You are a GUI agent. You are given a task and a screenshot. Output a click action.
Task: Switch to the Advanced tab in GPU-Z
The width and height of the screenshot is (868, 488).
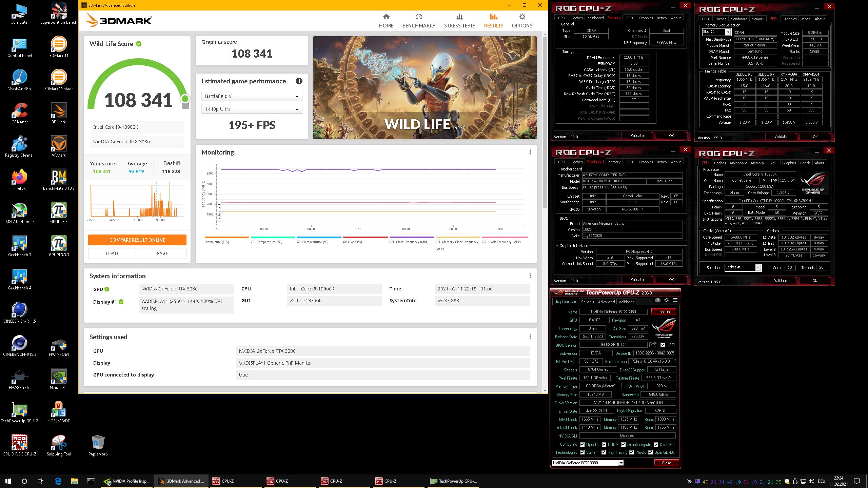click(606, 302)
